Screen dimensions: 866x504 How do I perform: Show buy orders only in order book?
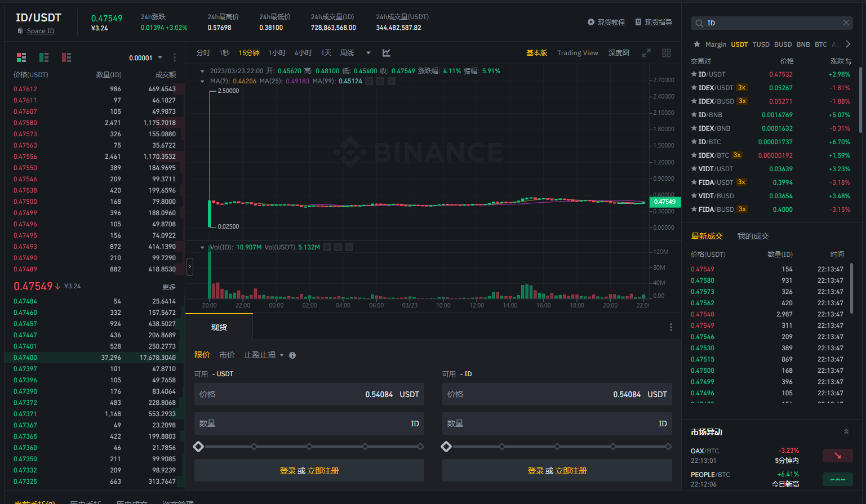click(44, 57)
